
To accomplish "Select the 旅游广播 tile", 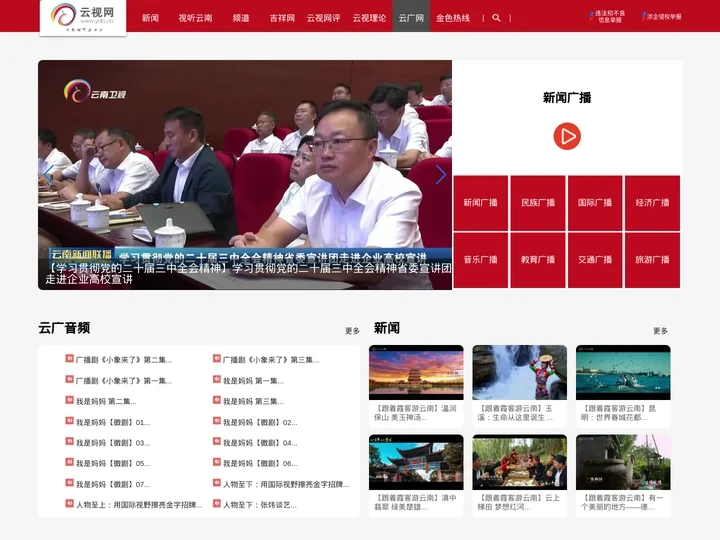I will coord(652,260).
